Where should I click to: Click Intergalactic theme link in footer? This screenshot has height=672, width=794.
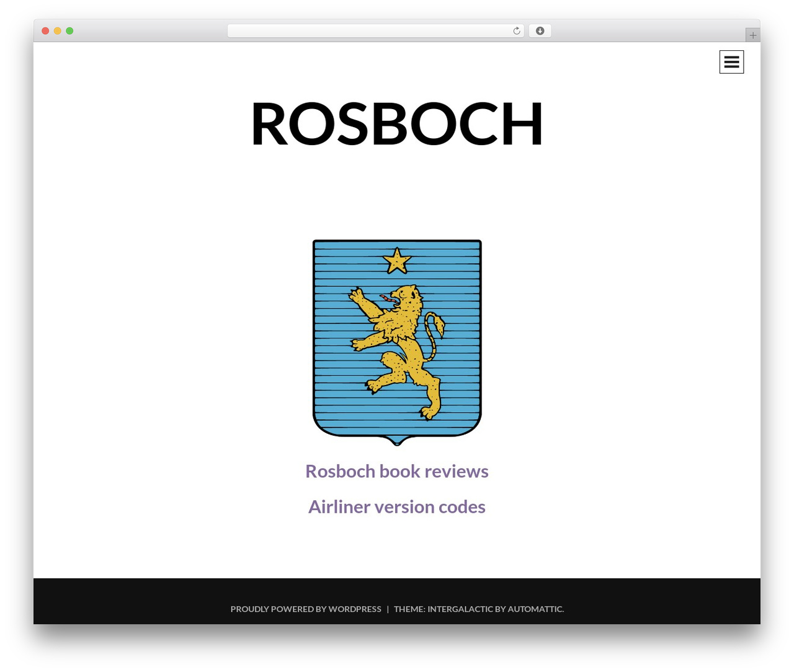tap(460, 609)
